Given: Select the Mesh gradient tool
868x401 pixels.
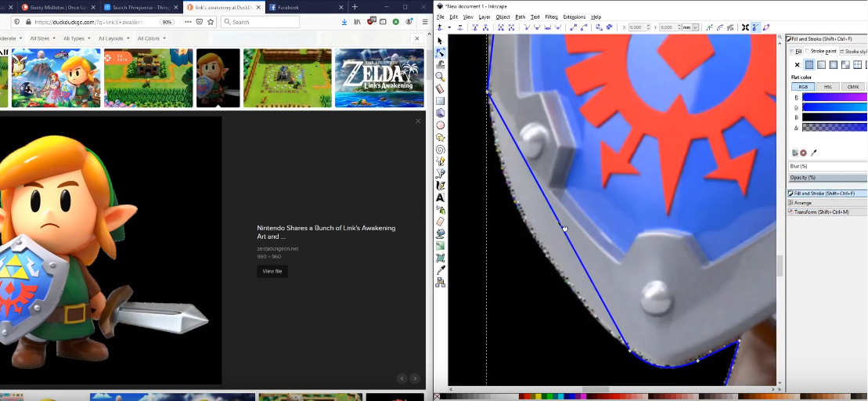Looking at the screenshot, I should pyautogui.click(x=440, y=258).
